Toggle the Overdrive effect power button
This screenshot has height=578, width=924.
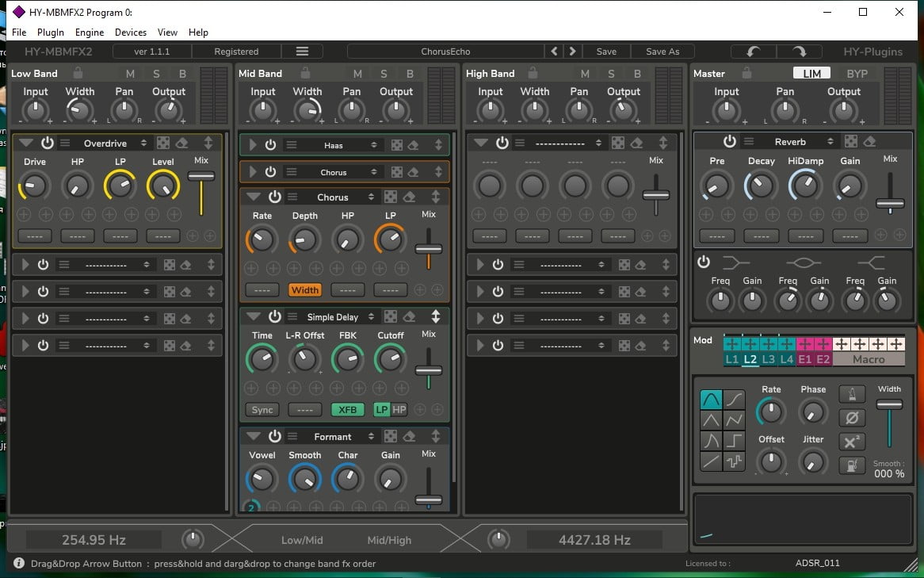(47, 144)
